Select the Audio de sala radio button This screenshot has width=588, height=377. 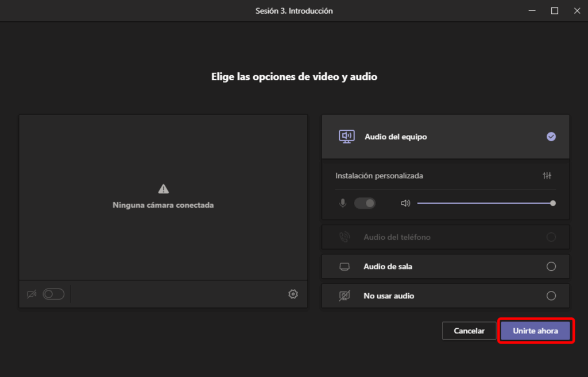click(x=551, y=267)
